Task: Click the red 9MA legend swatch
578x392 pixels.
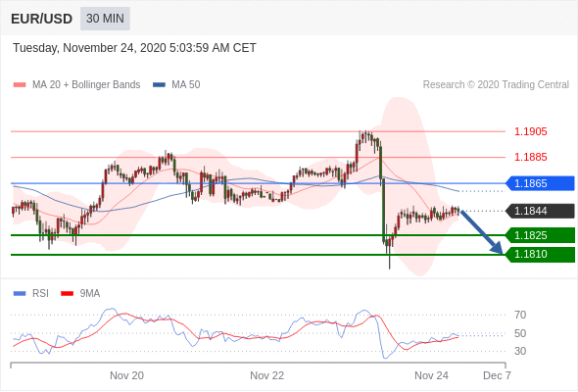Action: pyautogui.click(x=67, y=294)
